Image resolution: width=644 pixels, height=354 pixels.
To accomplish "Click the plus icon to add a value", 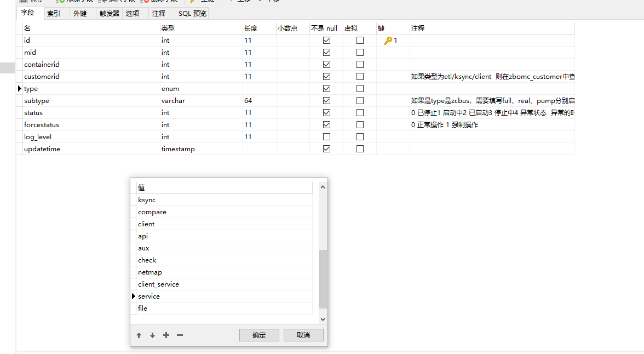I will coord(166,335).
